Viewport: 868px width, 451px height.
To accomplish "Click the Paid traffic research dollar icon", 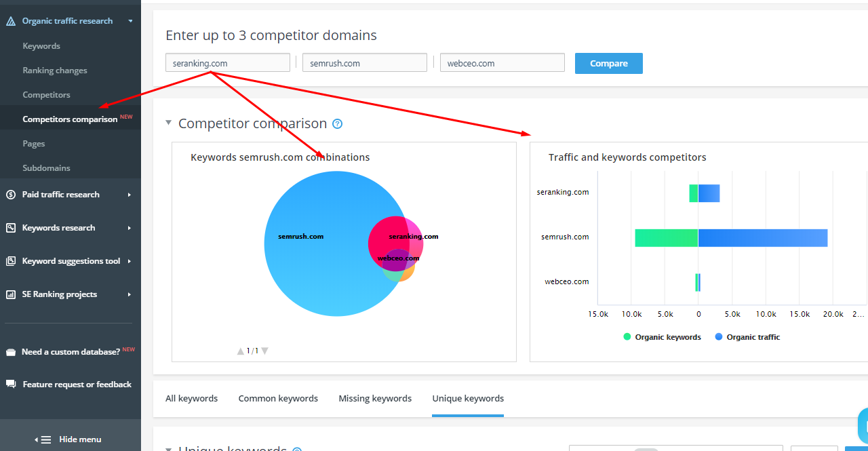I will [x=11, y=195].
